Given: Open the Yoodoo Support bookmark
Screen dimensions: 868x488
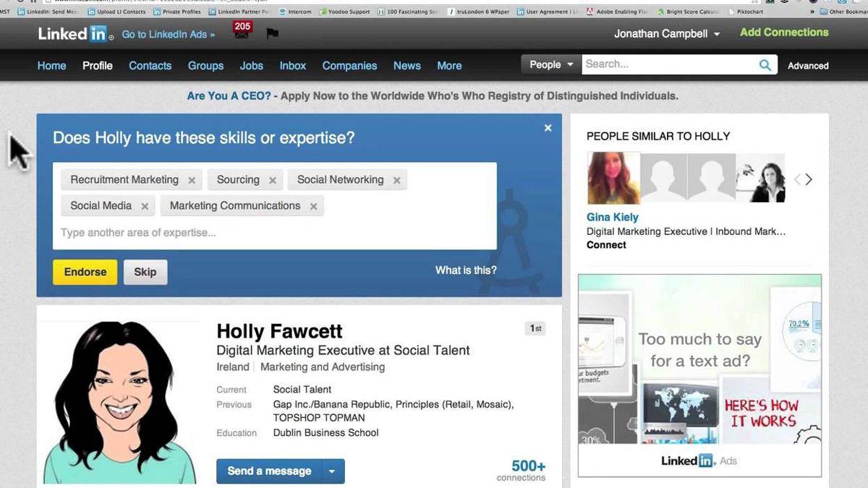Looking at the screenshot, I should (345, 12).
